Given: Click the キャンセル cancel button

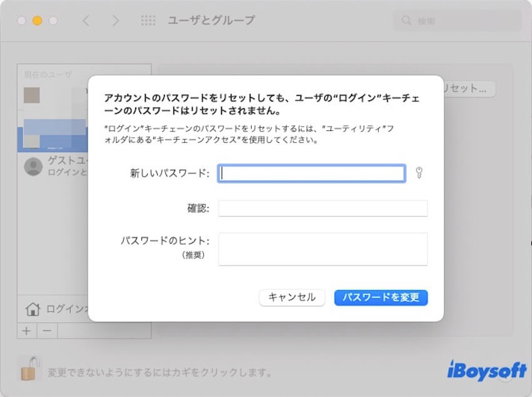Looking at the screenshot, I should (292, 297).
